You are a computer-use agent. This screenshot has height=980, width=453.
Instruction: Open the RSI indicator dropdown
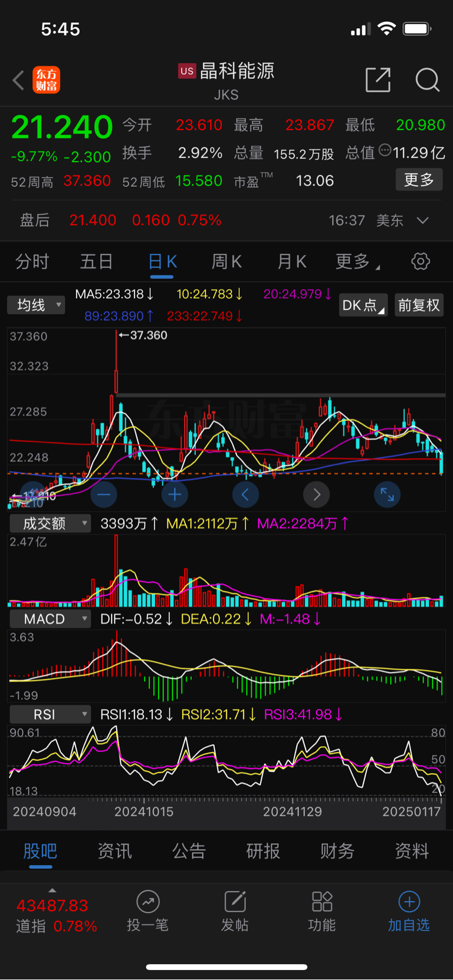(50, 714)
